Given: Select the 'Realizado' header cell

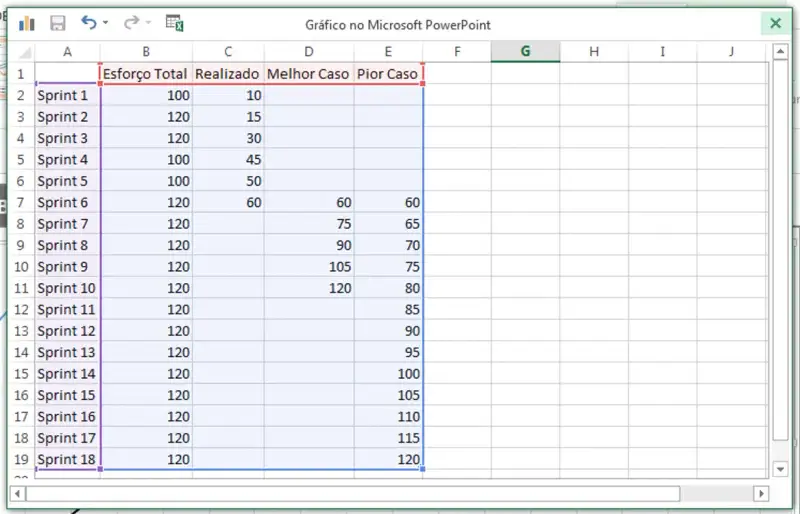Looking at the screenshot, I should [x=228, y=74].
